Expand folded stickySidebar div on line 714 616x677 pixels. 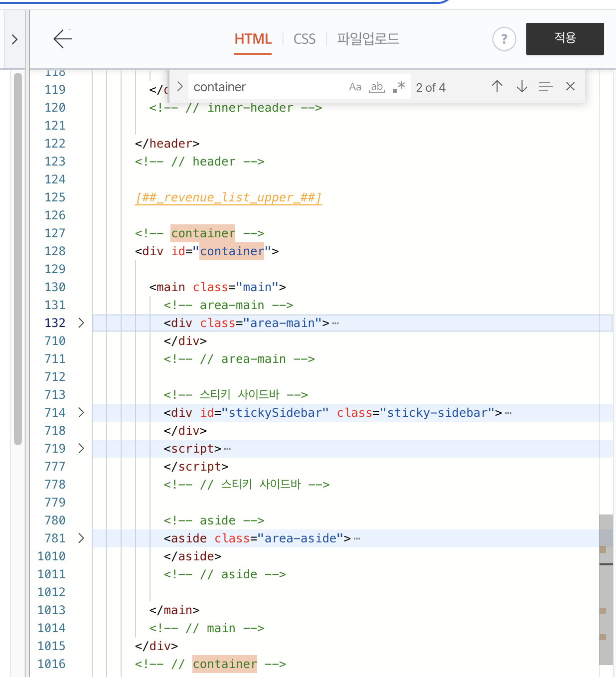[x=81, y=413]
